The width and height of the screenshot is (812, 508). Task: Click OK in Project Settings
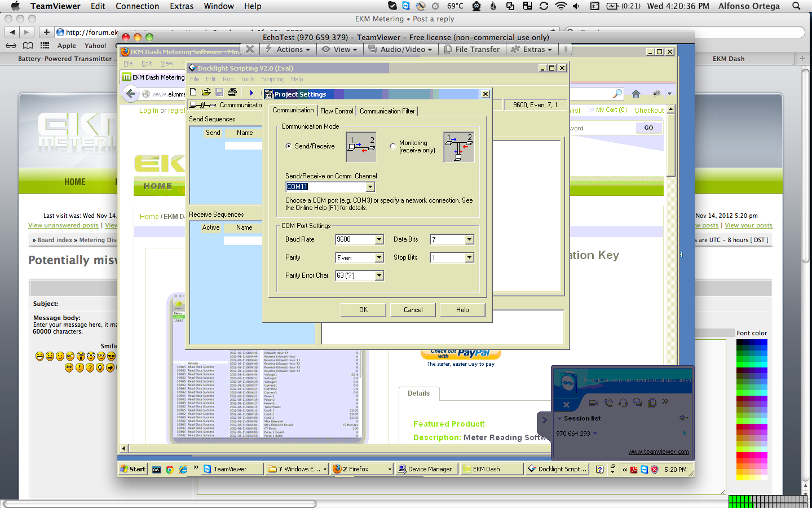point(363,310)
